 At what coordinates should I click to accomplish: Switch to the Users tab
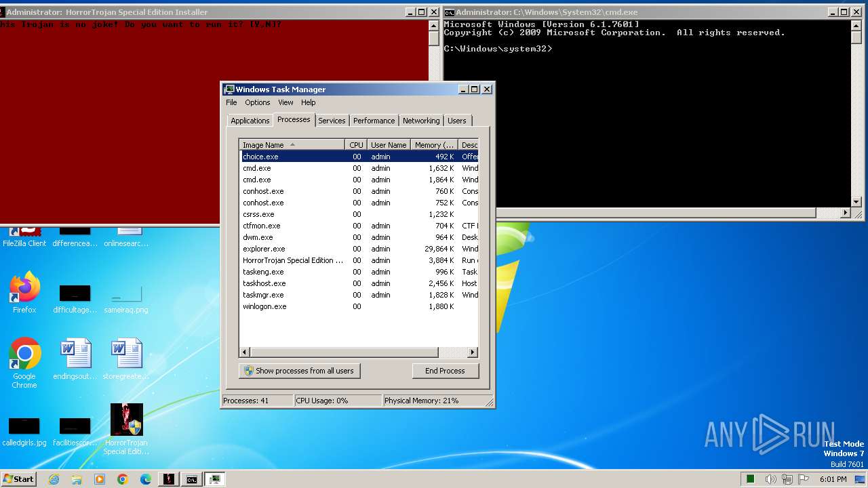point(457,121)
